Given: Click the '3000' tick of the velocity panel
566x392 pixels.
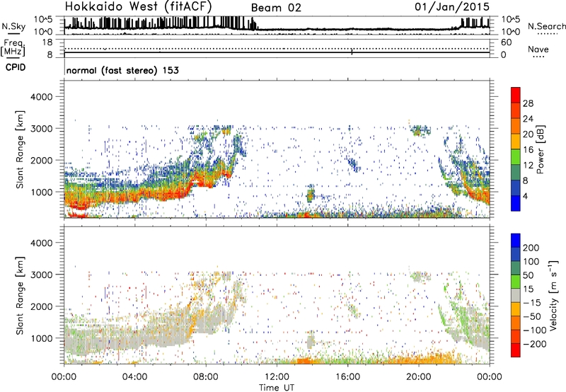Looking at the screenshot, I should click(x=41, y=275).
